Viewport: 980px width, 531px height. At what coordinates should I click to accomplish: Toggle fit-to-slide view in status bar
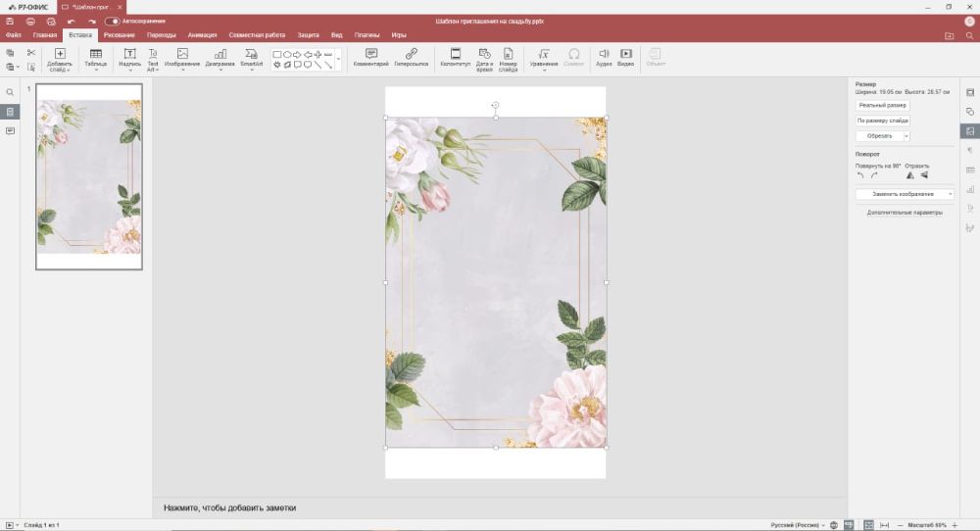(868, 525)
